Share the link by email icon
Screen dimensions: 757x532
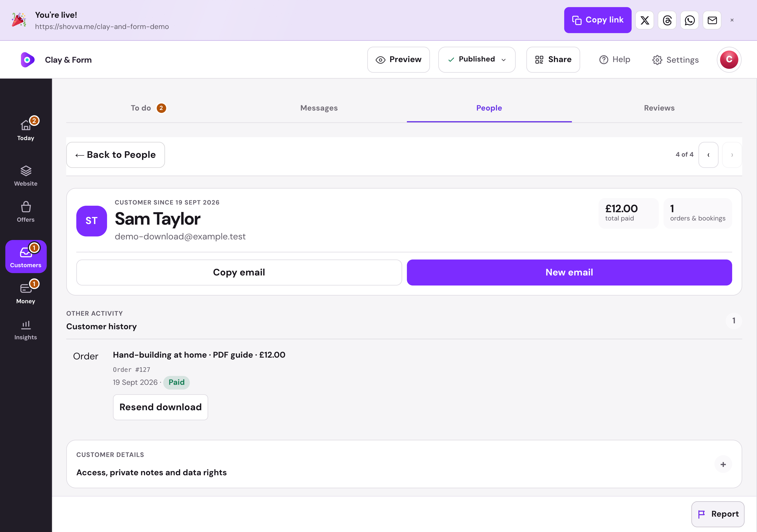pyautogui.click(x=712, y=20)
